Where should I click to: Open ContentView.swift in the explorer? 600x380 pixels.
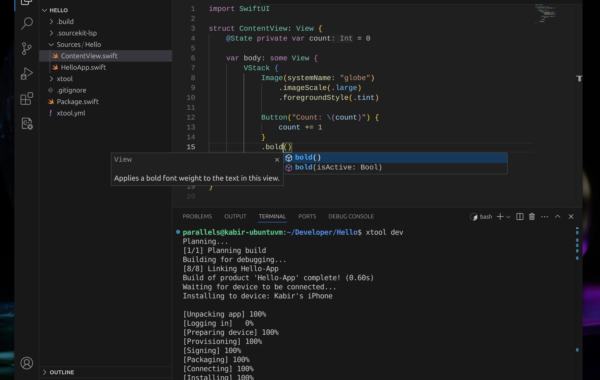click(x=106, y=56)
